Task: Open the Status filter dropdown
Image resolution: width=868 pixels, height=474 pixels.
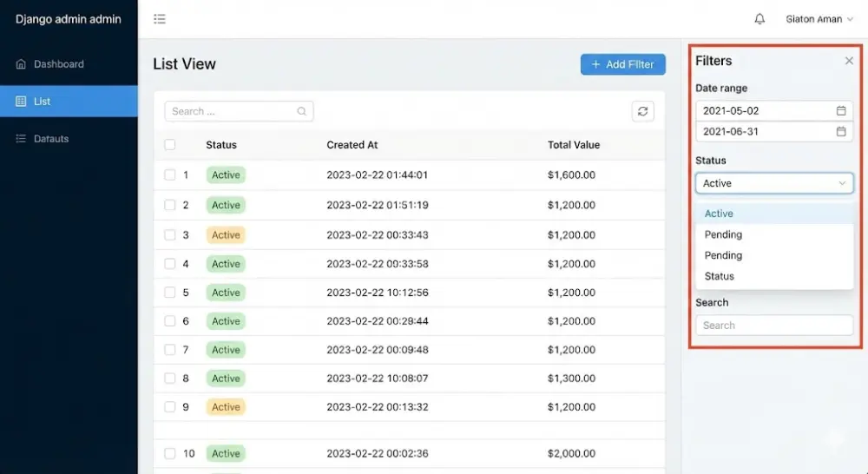Action: (774, 183)
